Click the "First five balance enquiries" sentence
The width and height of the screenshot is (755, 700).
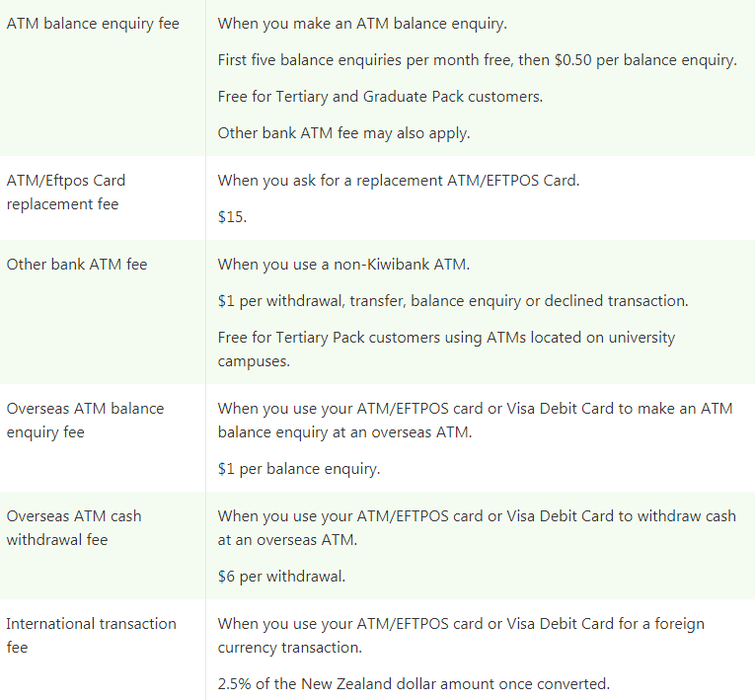pos(477,60)
